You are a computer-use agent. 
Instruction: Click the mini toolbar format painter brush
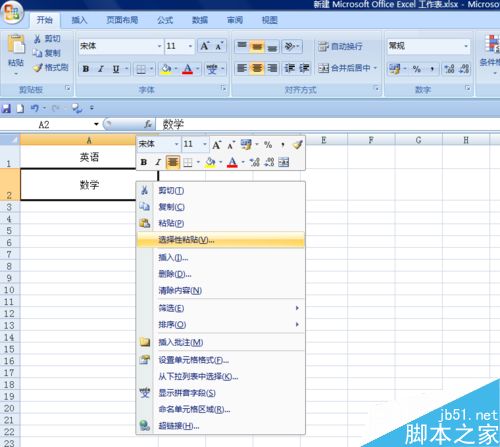(297, 144)
